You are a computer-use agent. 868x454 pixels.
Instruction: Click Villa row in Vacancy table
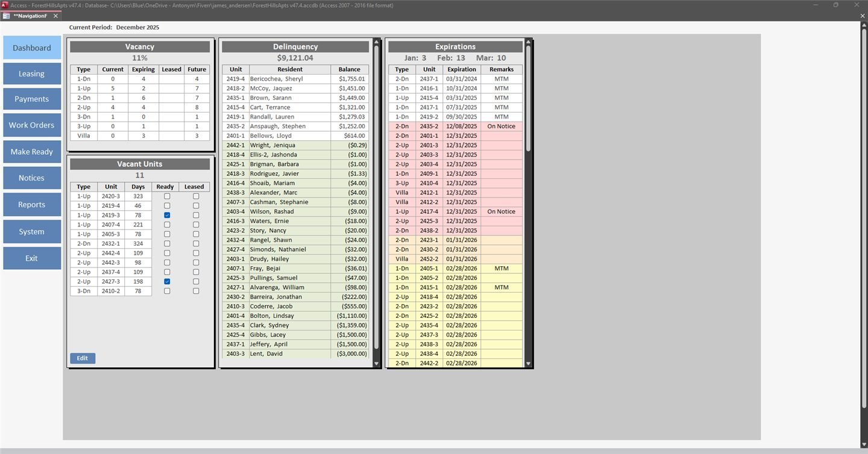pos(140,135)
